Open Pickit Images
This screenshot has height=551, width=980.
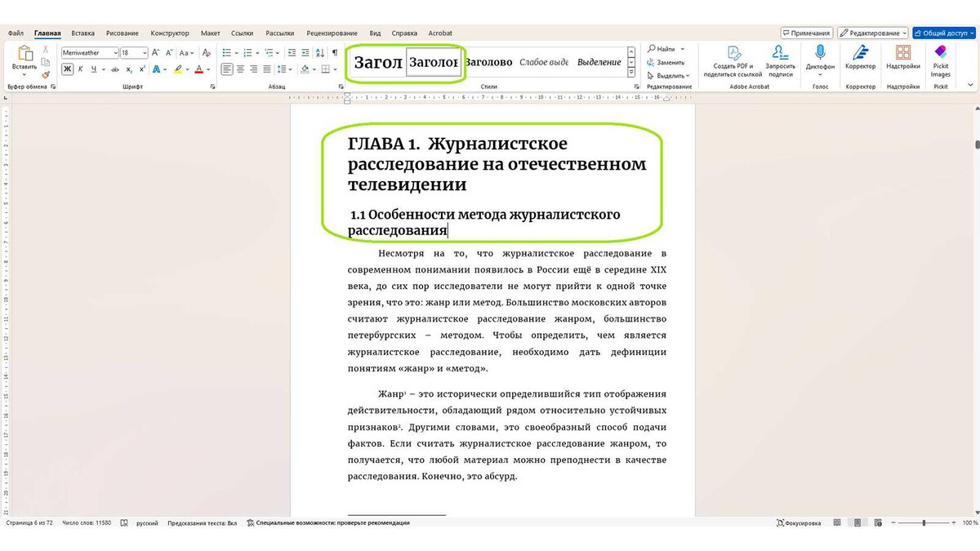point(941,57)
